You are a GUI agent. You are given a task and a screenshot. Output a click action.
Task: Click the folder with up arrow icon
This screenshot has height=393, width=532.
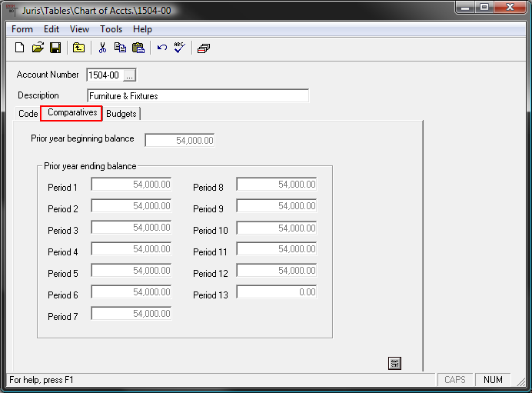(x=78, y=48)
